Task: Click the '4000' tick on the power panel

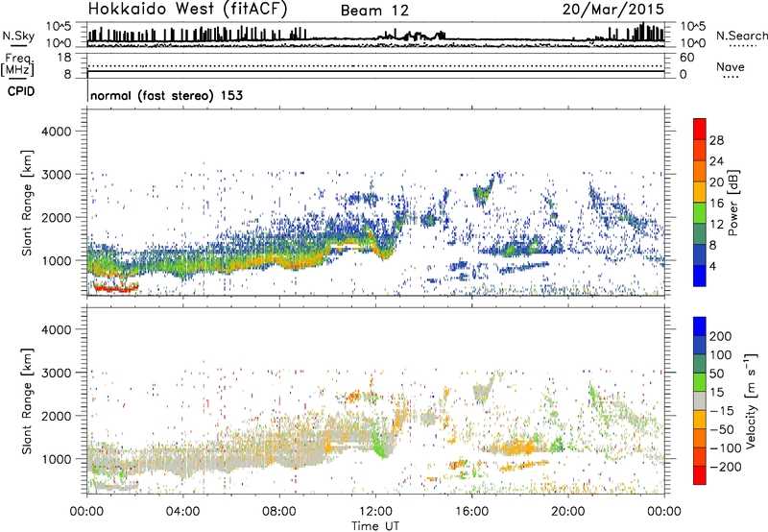Action: tap(56, 132)
